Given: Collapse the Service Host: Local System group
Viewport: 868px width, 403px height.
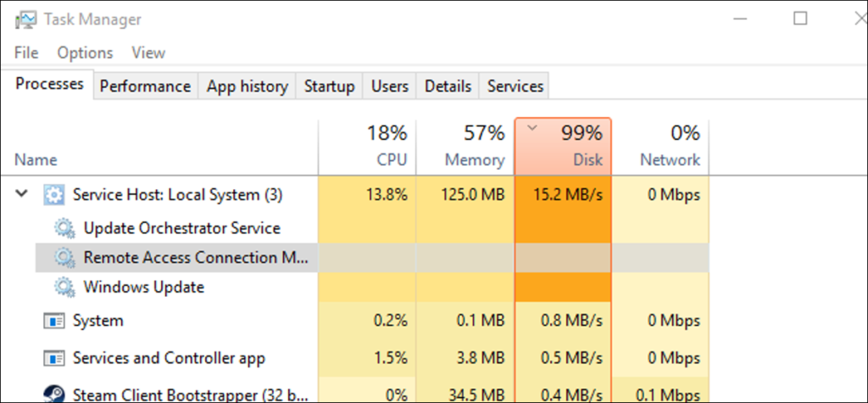Looking at the screenshot, I should (21, 195).
